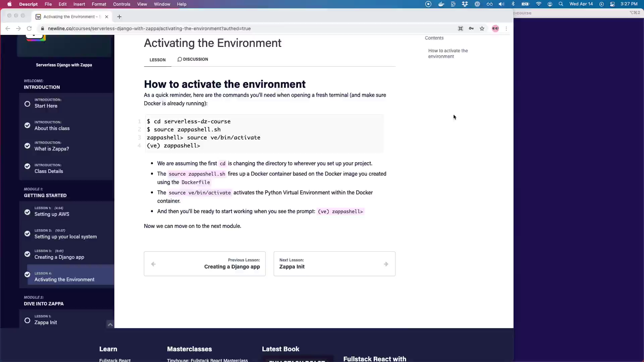Open Control Center icon in menu bar
Screen dimensions: 644x362
[612, 4]
